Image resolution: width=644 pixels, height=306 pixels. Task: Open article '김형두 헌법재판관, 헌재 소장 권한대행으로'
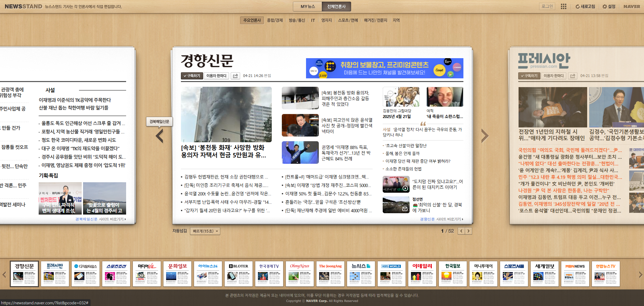[226, 177]
